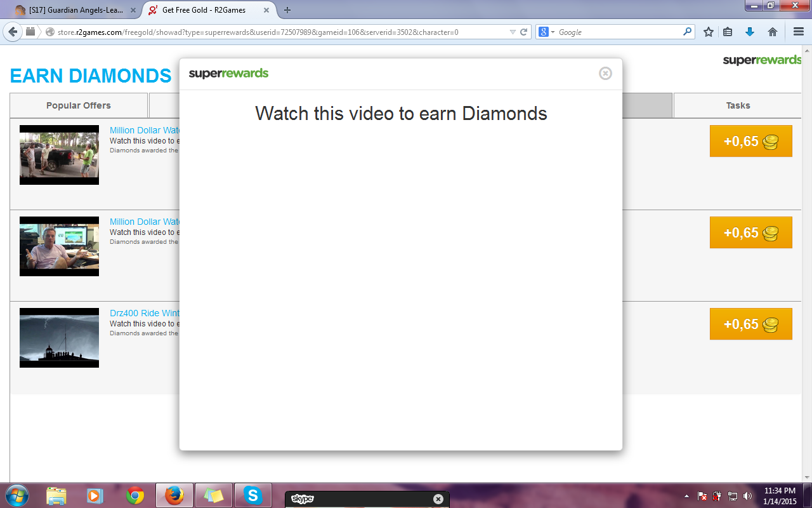Go to Firefox home page icon

[x=773, y=32]
